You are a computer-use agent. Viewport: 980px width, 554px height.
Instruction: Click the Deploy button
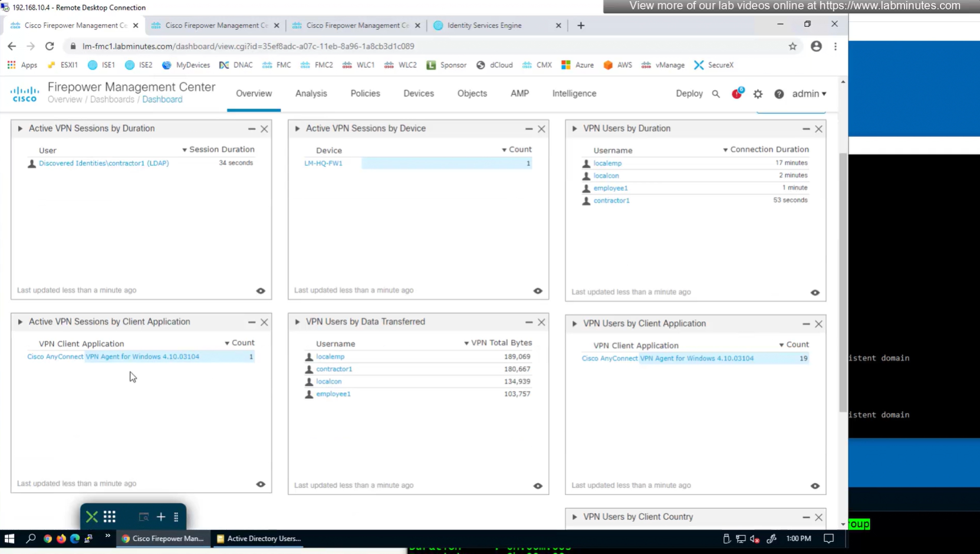[689, 93]
